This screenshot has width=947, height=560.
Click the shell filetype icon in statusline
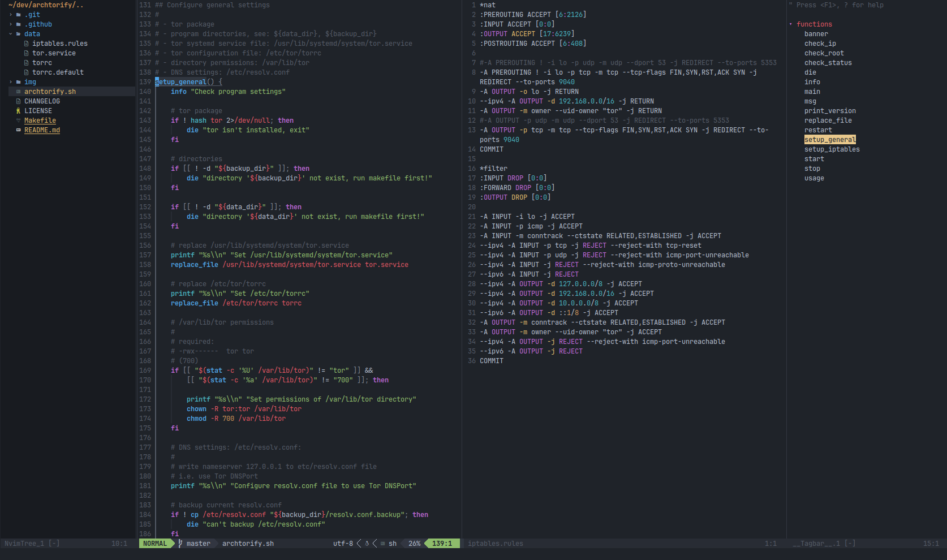tap(383, 544)
